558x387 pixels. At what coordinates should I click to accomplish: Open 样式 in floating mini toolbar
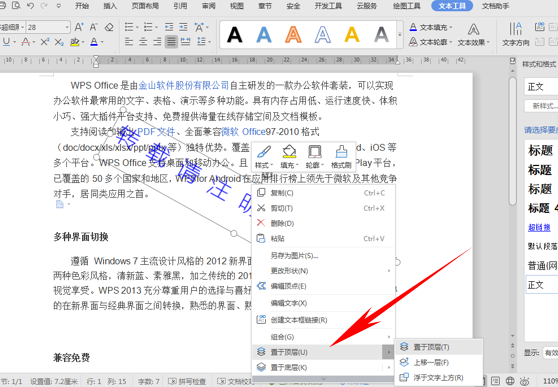264,157
